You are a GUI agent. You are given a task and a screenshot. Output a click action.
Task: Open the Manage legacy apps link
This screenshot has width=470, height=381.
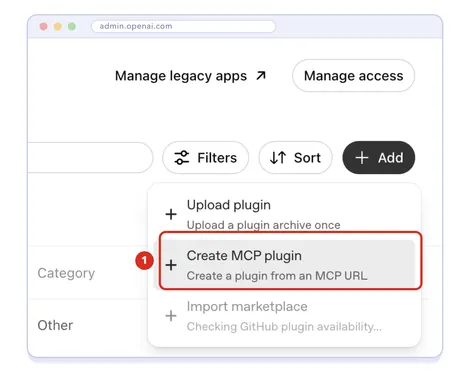tap(190, 76)
